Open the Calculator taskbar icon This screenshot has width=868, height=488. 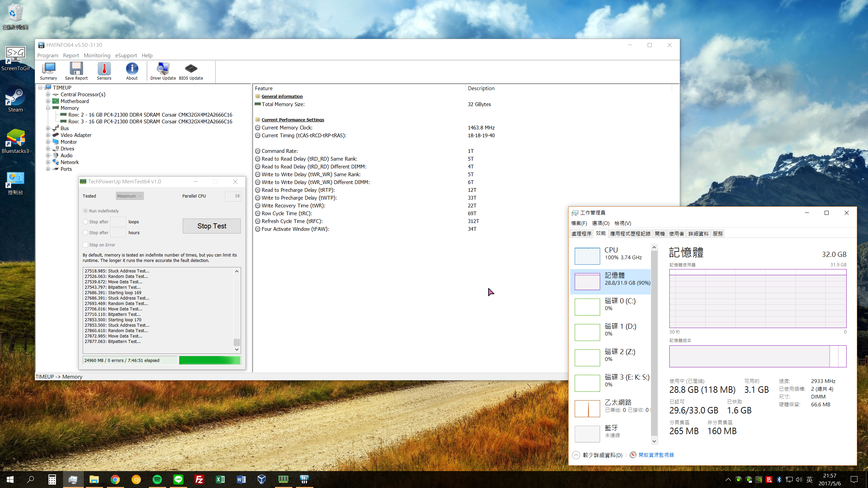click(52, 479)
